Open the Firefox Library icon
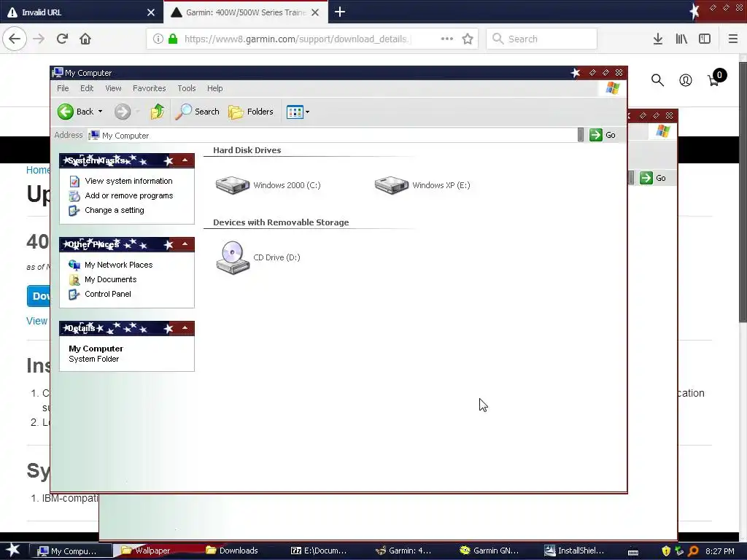This screenshot has width=747, height=560. (681, 39)
